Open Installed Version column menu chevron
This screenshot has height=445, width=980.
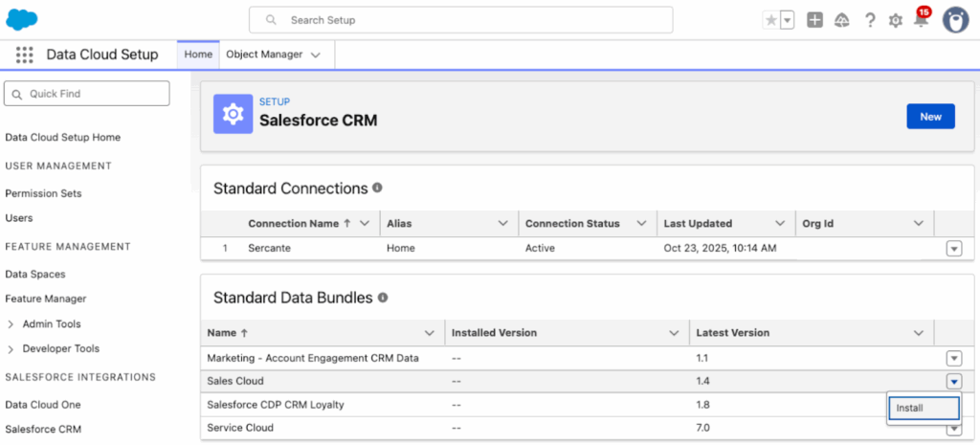tap(674, 333)
